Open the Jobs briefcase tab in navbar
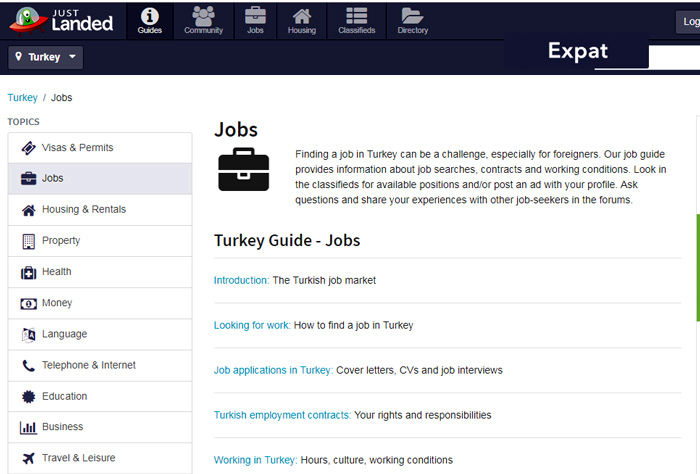Image resolution: width=700 pixels, height=474 pixels. [x=255, y=21]
